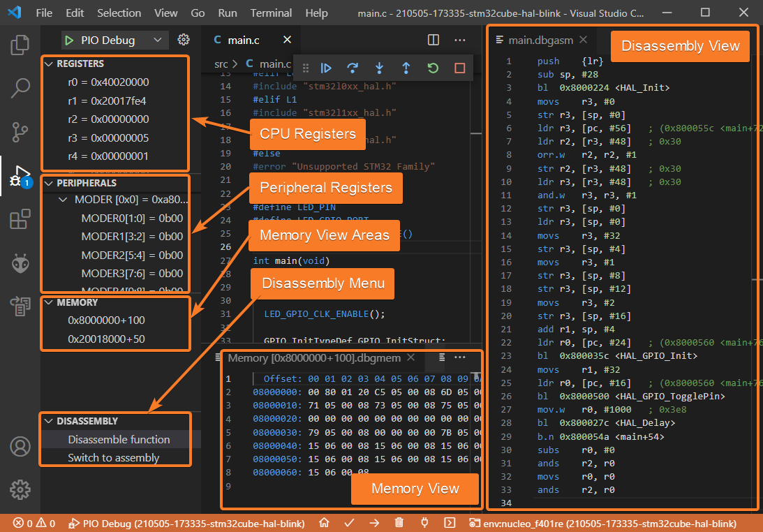The image size is (763, 532).
Task: Open the Source Control view
Action: tap(20, 132)
